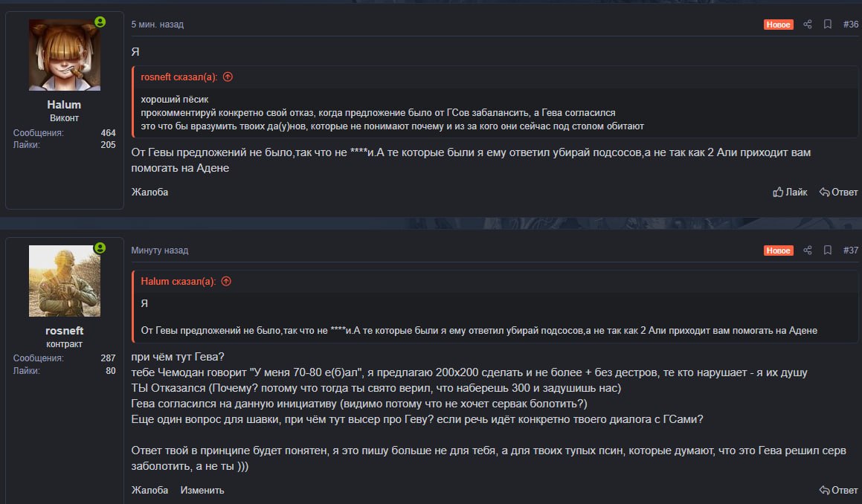This screenshot has height=504, width=862.
Task: Bookmark post #37
Action: tap(827, 250)
